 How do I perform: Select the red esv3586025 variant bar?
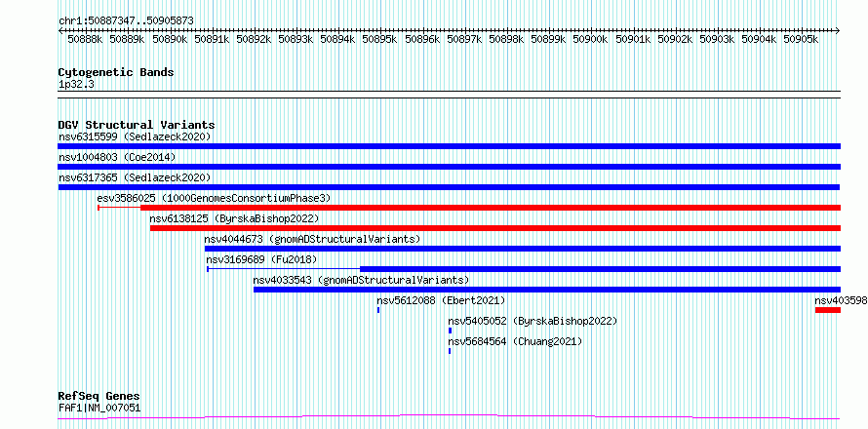[491, 208]
